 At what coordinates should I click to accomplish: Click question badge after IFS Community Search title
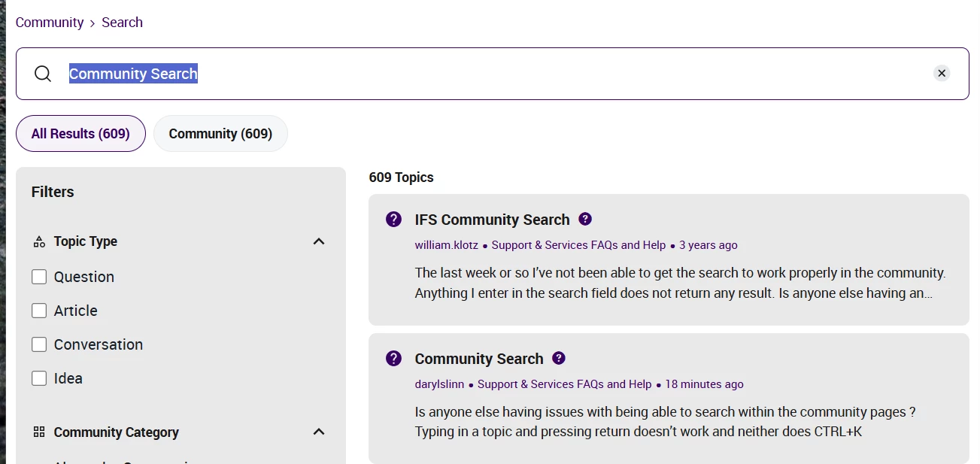[585, 219]
